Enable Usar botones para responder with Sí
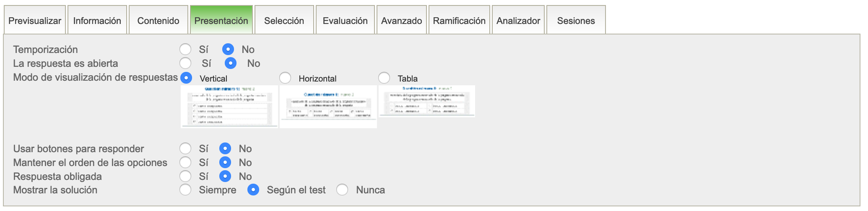The width and height of the screenshot is (868, 211). [x=185, y=148]
